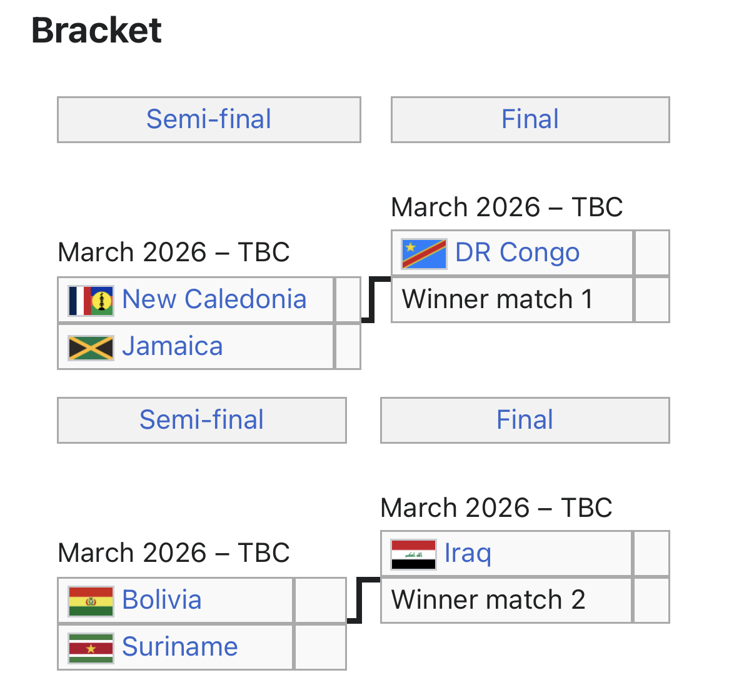Click the Jamaica flag icon
Image resolution: width=754 pixels, height=700 pixels.
(x=91, y=347)
